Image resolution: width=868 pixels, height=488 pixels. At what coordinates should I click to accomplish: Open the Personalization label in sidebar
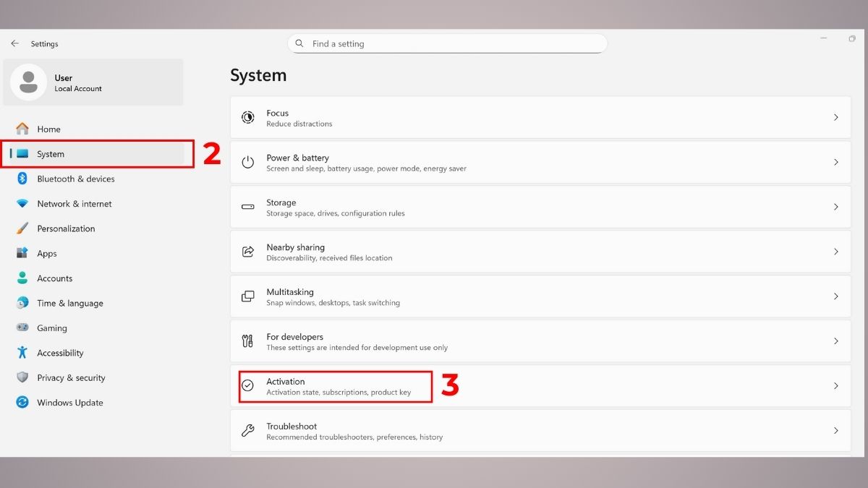coord(66,228)
